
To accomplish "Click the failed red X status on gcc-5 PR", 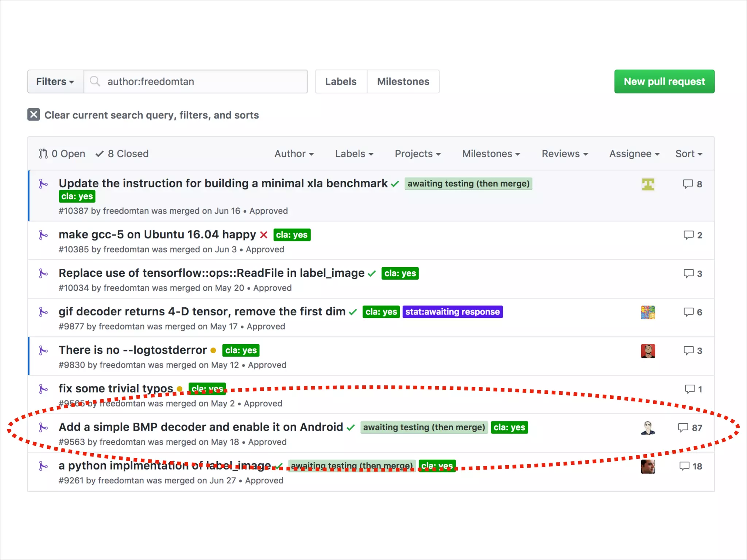I will coord(264,235).
